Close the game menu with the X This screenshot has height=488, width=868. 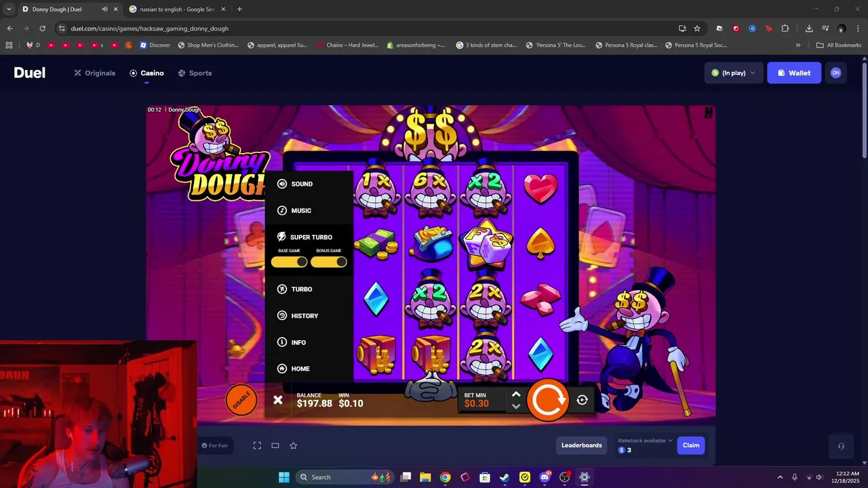[278, 400]
